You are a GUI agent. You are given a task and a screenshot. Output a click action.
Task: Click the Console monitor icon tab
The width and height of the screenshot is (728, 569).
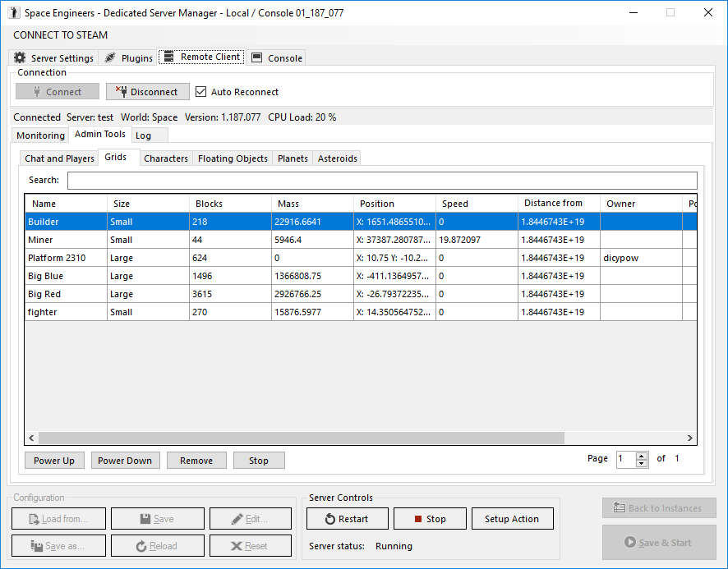coord(276,58)
